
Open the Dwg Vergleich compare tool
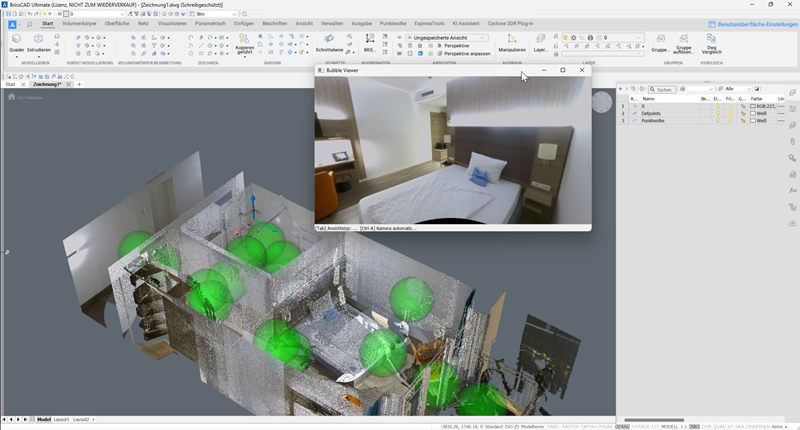pos(711,44)
